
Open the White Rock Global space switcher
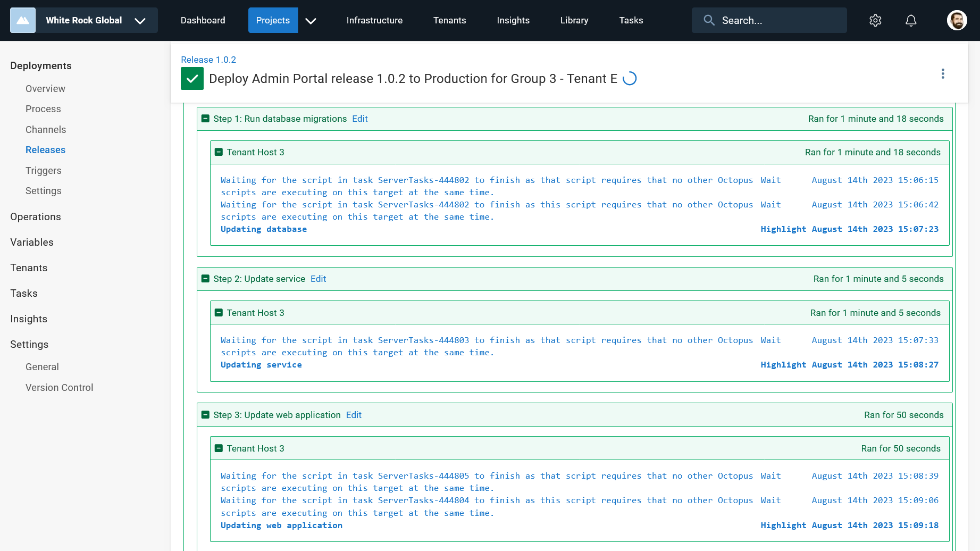140,20
